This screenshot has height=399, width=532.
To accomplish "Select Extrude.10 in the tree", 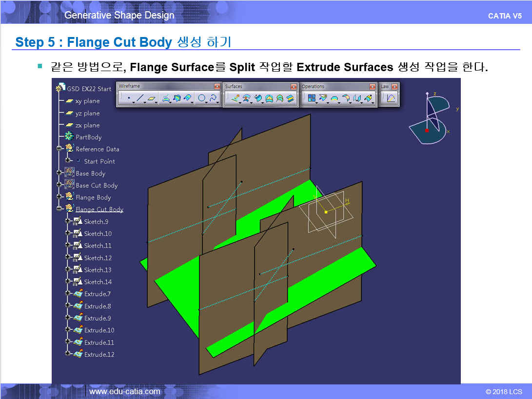I will click(99, 330).
